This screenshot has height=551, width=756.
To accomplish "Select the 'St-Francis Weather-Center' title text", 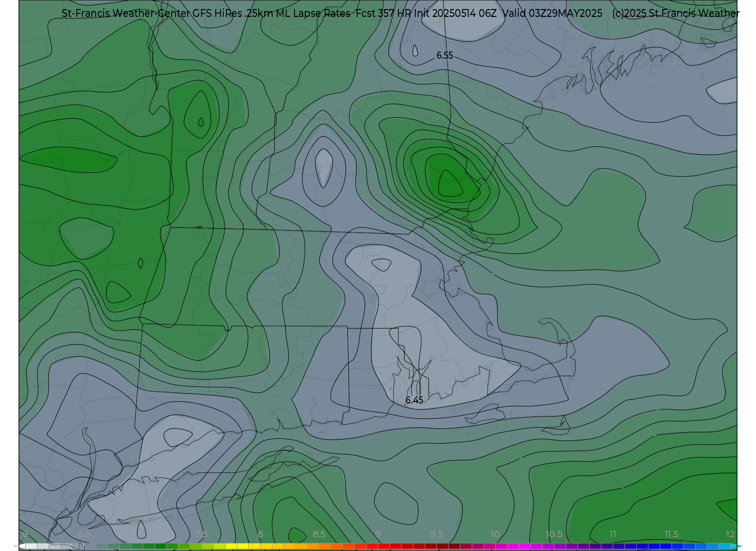I will pyautogui.click(x=126, y=13).
